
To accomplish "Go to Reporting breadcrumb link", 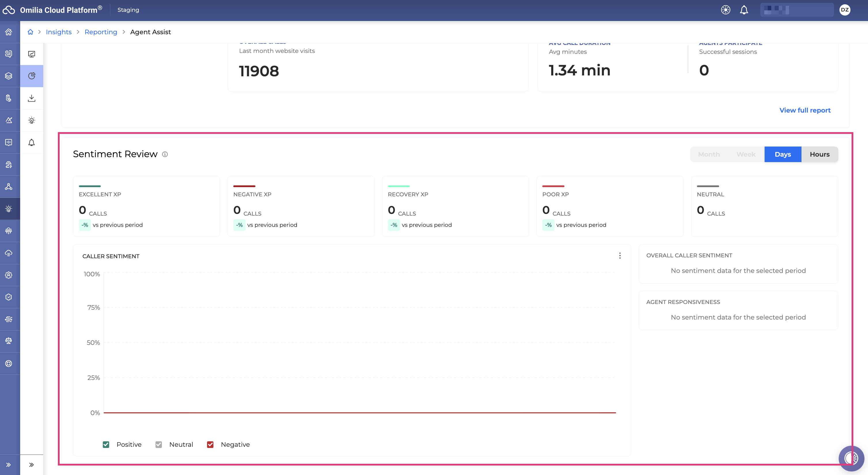I will tap(101, 32).
